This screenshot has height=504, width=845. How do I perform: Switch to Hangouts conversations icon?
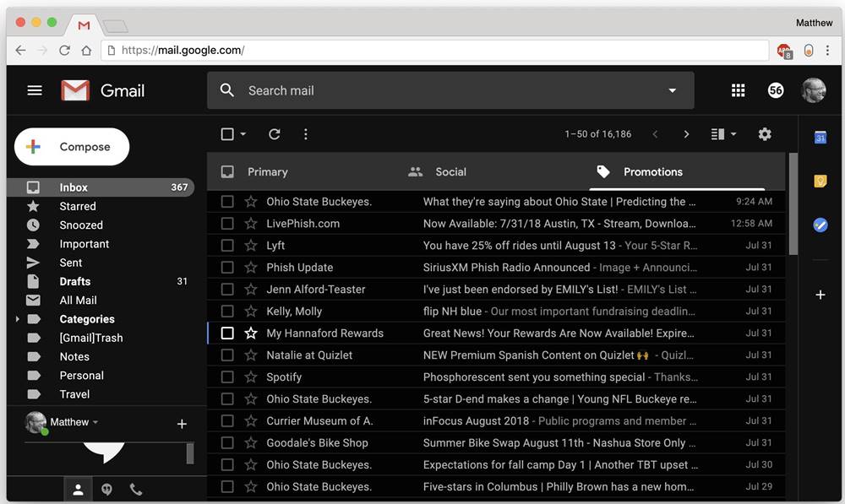coord(106,490)
